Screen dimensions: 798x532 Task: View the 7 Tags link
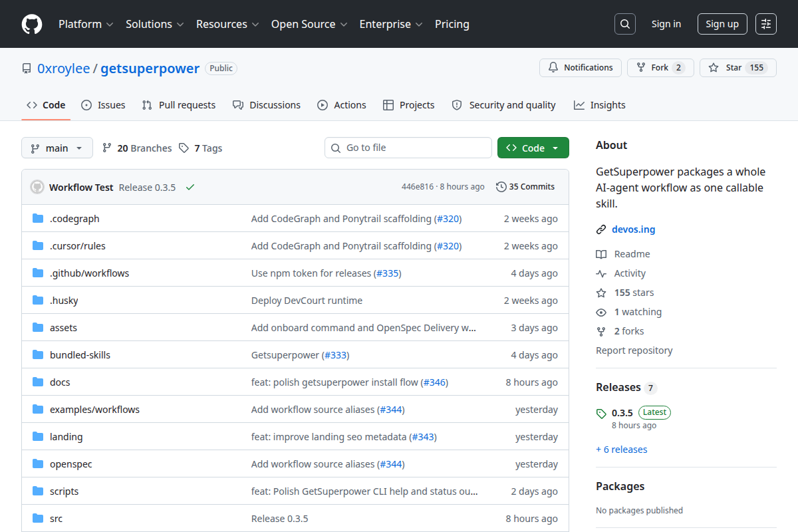click(x=200, y=148)
